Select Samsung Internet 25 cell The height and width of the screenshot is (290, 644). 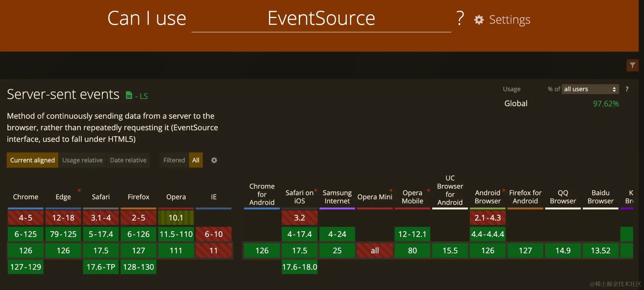337,251
